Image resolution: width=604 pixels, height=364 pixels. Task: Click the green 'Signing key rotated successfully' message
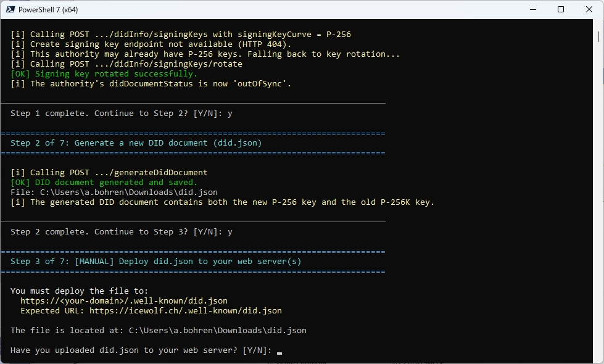click(104, 74)
